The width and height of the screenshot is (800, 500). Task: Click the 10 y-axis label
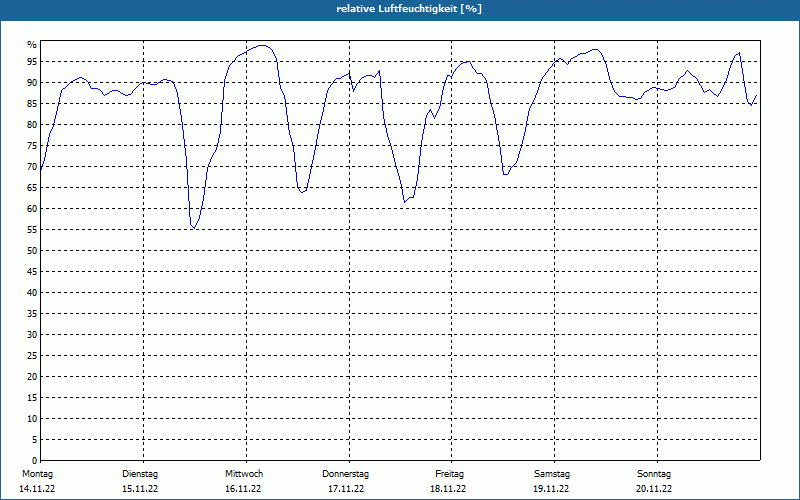[x=32, y=419]
